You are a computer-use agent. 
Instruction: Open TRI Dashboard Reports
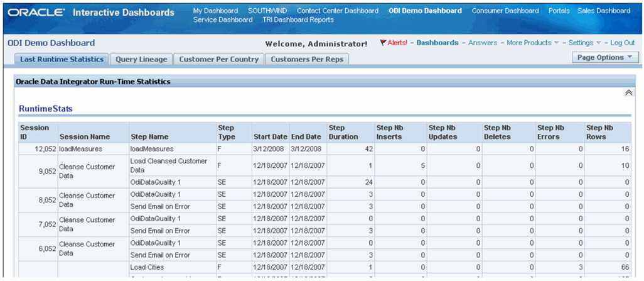[298, 19]
